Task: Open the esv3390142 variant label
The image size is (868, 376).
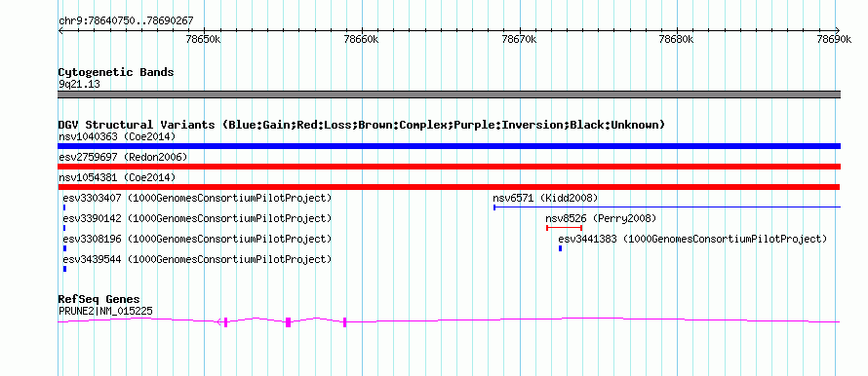Action: (197, 218)
